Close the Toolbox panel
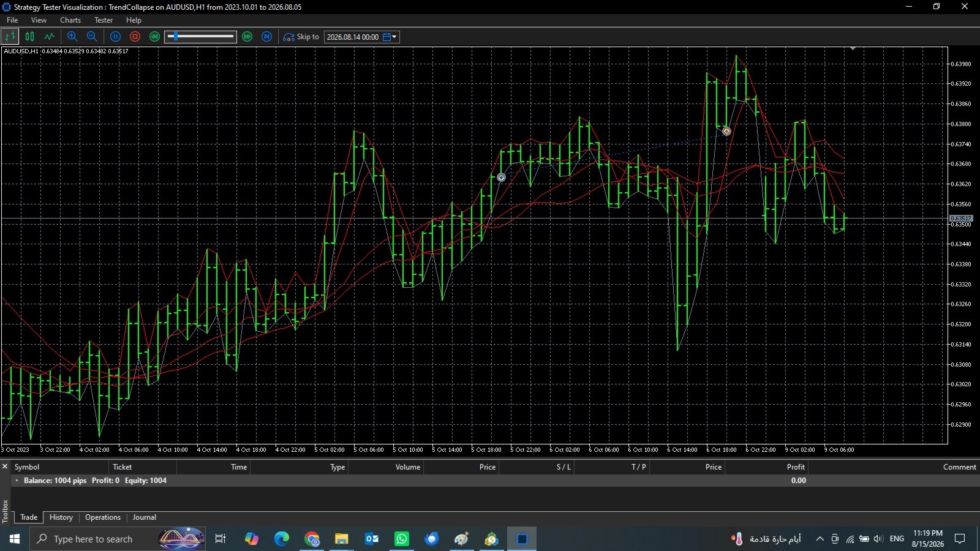Screen dimensions: 980x551 coord(5,467)
